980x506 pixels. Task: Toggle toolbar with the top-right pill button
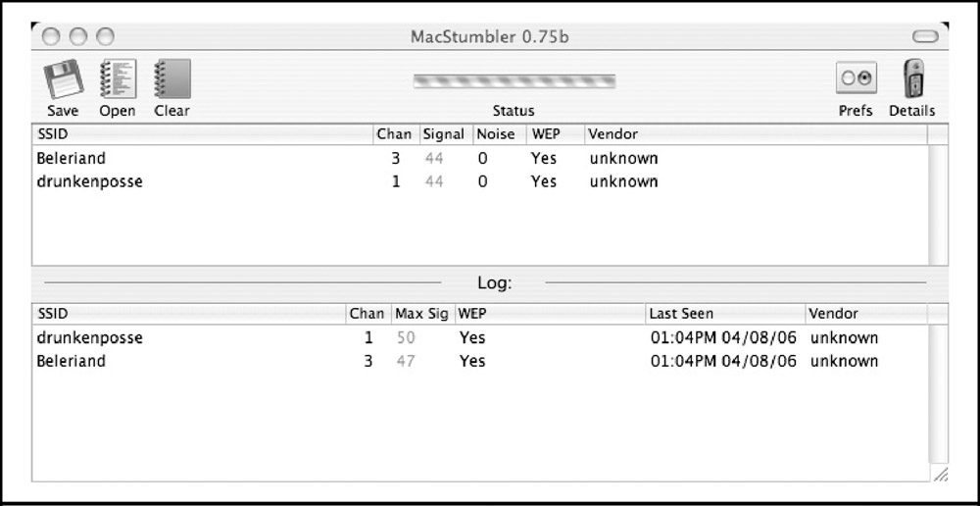click(925, 36)
